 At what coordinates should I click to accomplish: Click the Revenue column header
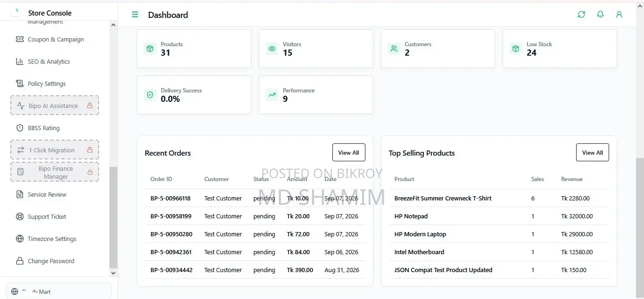tap(572, 179)
